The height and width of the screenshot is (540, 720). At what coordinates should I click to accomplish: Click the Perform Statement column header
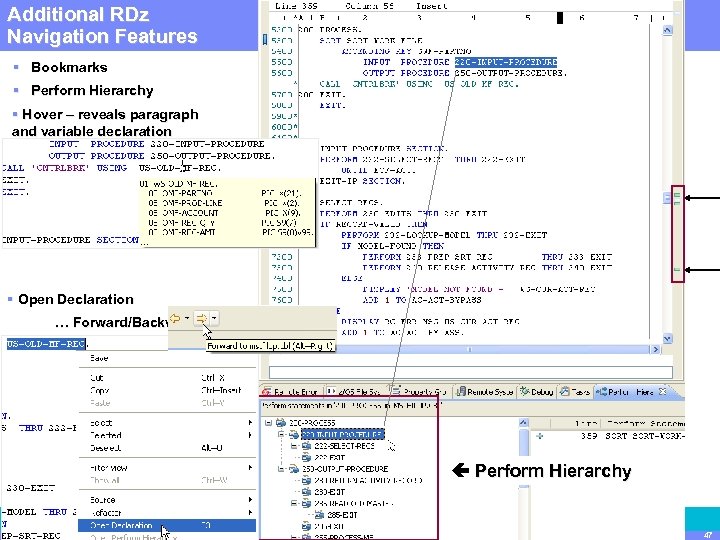pos(645,423)
